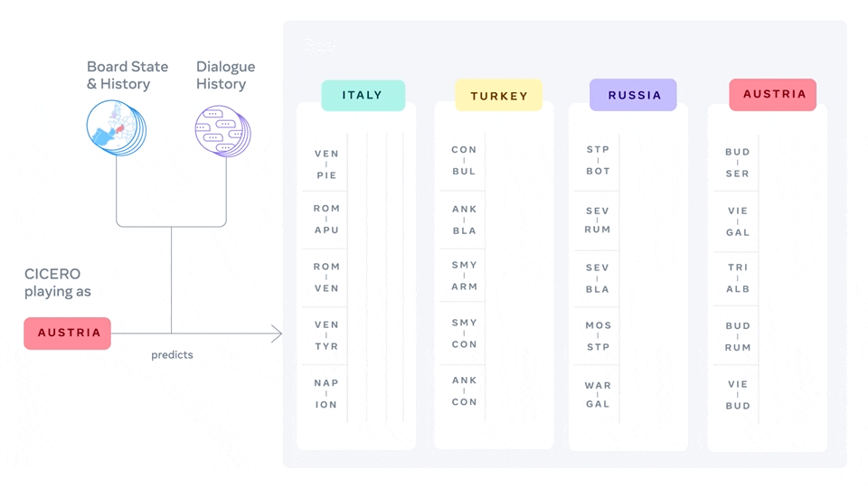Pick Turkey's SMY to ARM move
This screenshot has width=868, height=488.
[464, 276]
